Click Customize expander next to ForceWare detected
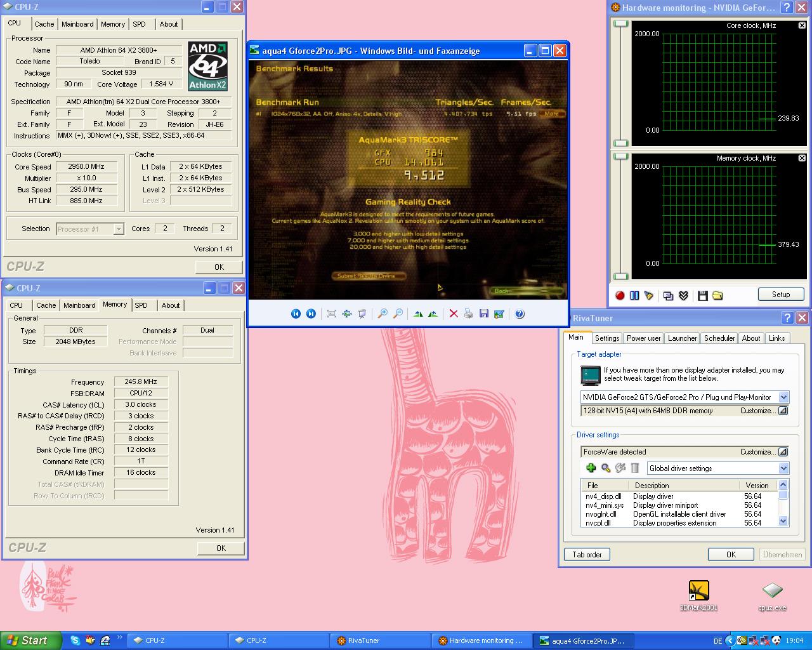This screenshot has height=650, width=812. coord(783,452)
